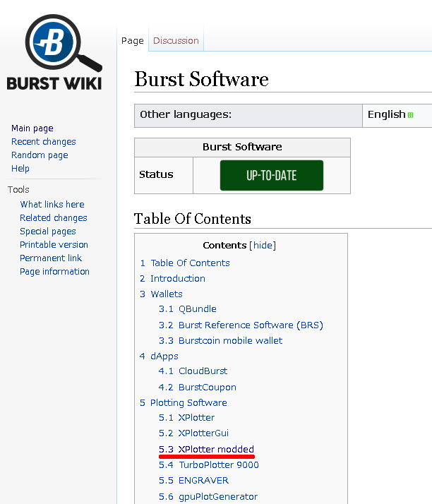Screen dimensions: 432x504
Task: Jump to the Wallets section
Action: (x=166, y=294)
